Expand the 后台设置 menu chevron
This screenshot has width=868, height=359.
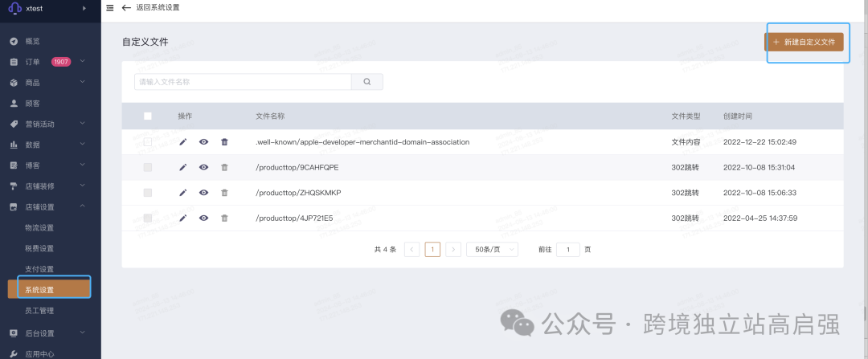[82, 332]
